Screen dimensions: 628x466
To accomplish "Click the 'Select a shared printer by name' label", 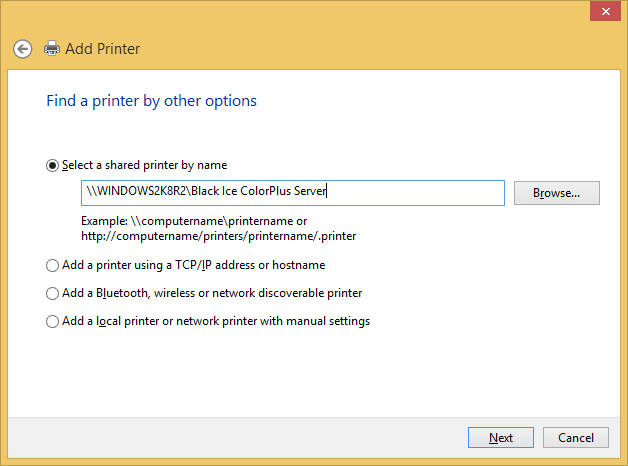I will (x=145, y=165).
